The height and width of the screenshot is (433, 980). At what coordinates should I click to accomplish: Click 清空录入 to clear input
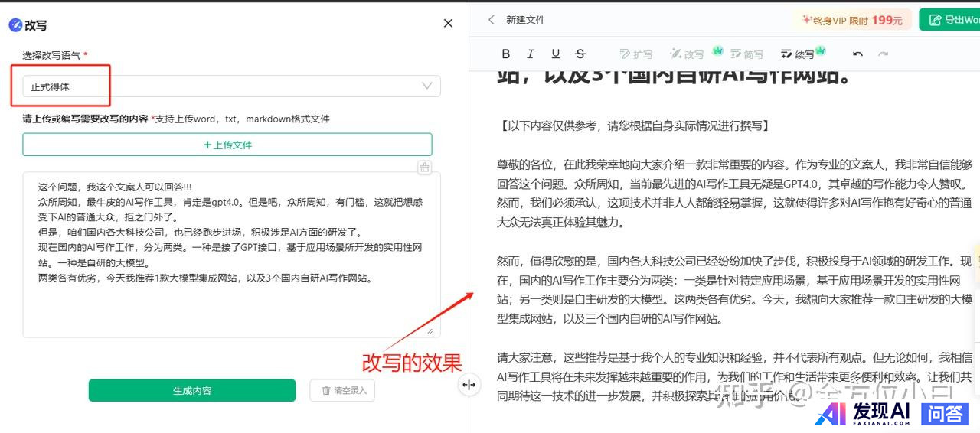(342, 390)
